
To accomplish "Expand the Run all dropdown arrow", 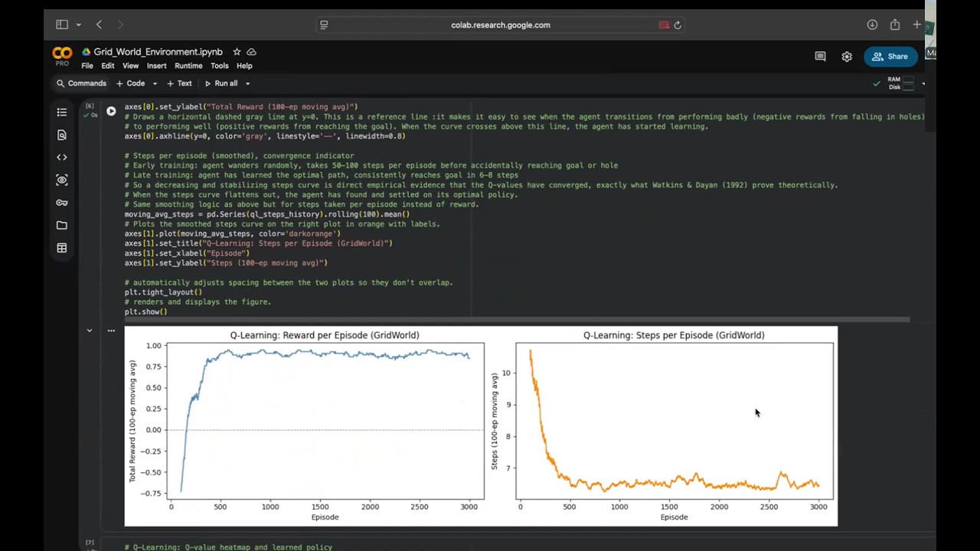I will (x=247, y=83).
